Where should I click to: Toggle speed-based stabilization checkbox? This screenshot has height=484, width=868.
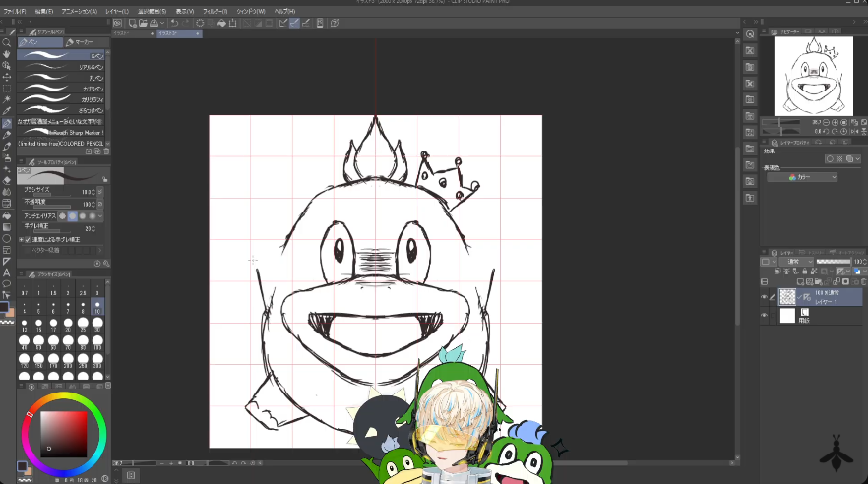[28, 239]
